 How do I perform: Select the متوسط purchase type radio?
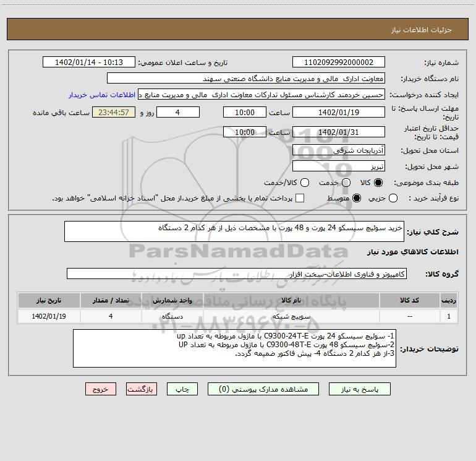[x=357, y=198]
